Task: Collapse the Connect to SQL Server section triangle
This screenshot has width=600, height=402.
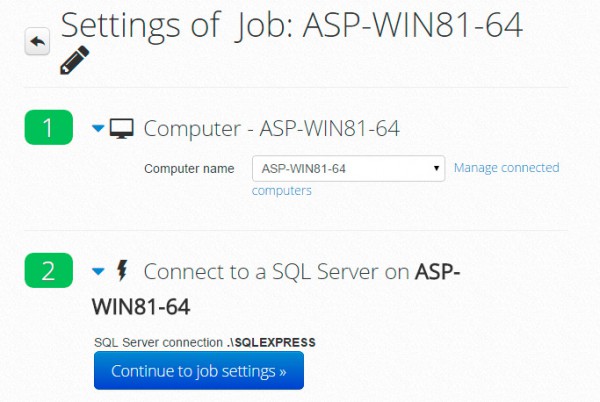Action: (x=98, y=270)
